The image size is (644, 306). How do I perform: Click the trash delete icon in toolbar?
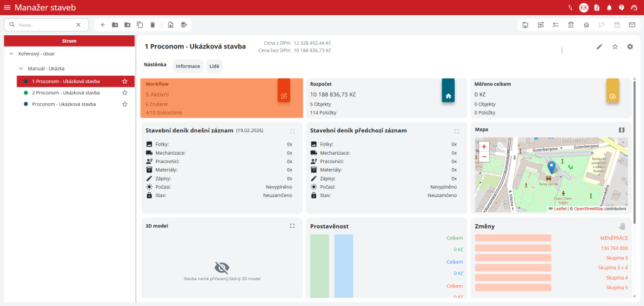152,25
